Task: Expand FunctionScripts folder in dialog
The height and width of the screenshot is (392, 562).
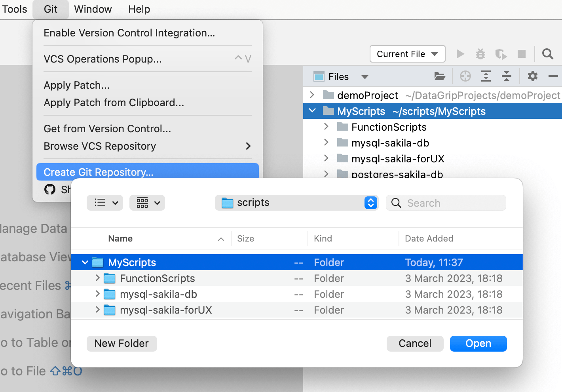Action: (x=97, y=278)
